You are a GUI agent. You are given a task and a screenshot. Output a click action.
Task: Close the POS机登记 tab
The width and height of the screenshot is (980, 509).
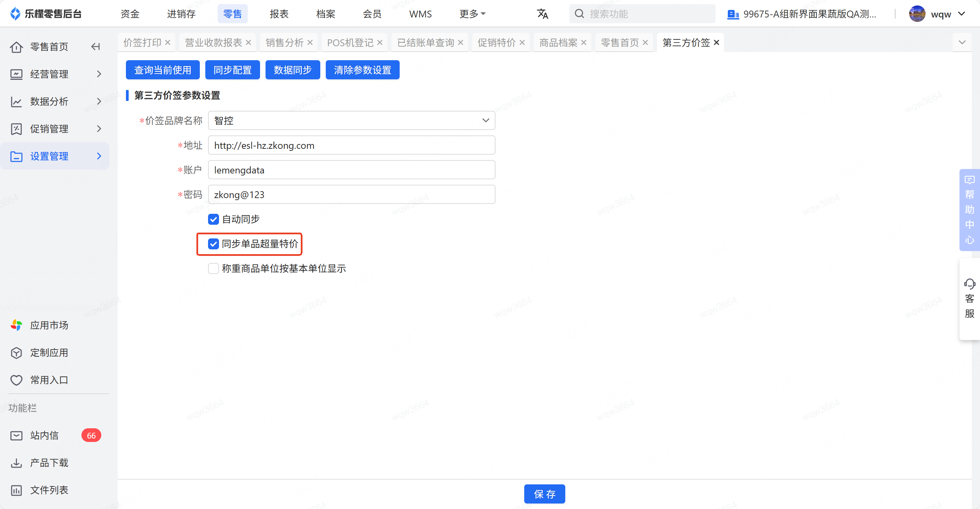pos(380,43)
